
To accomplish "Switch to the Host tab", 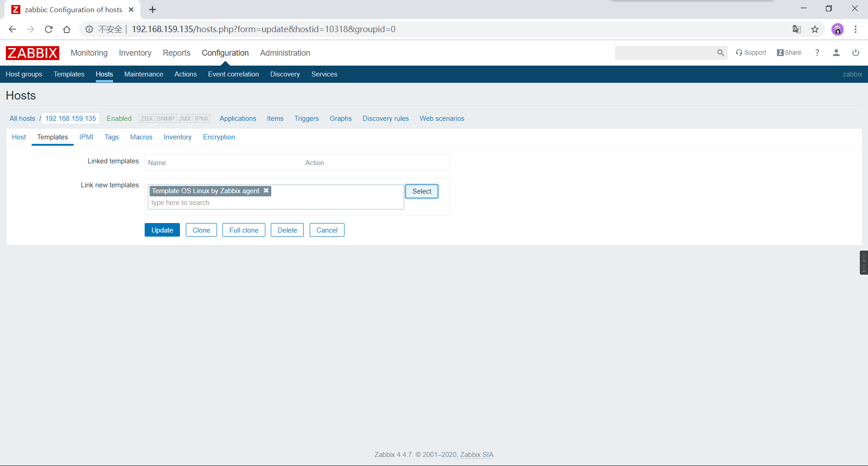I will (19, 137).
